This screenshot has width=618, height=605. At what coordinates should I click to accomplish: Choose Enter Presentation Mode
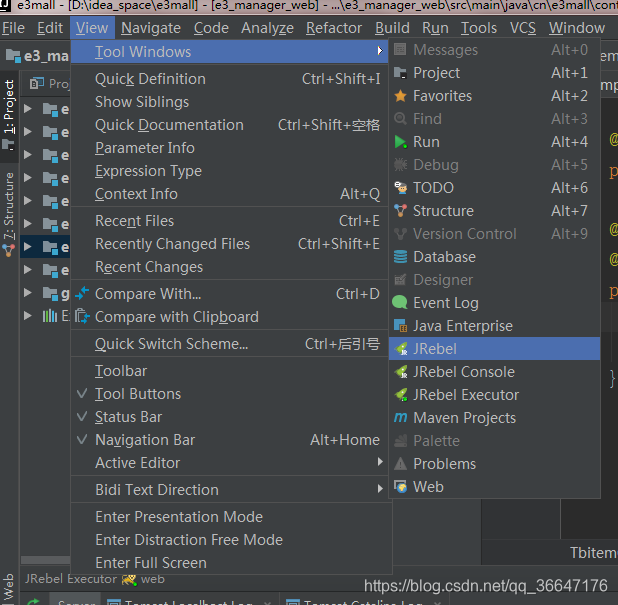click(231, 517)
